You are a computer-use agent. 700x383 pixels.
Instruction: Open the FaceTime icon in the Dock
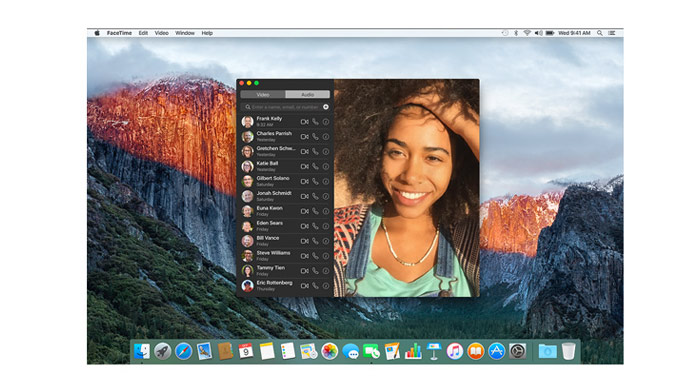[x=371, y=351]
